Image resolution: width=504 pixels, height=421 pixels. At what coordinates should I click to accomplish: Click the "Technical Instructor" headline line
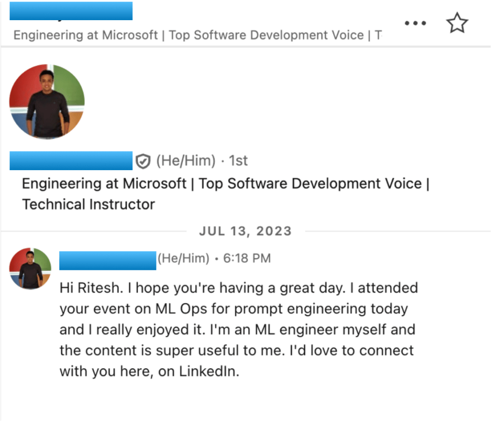tap(89, 204)
